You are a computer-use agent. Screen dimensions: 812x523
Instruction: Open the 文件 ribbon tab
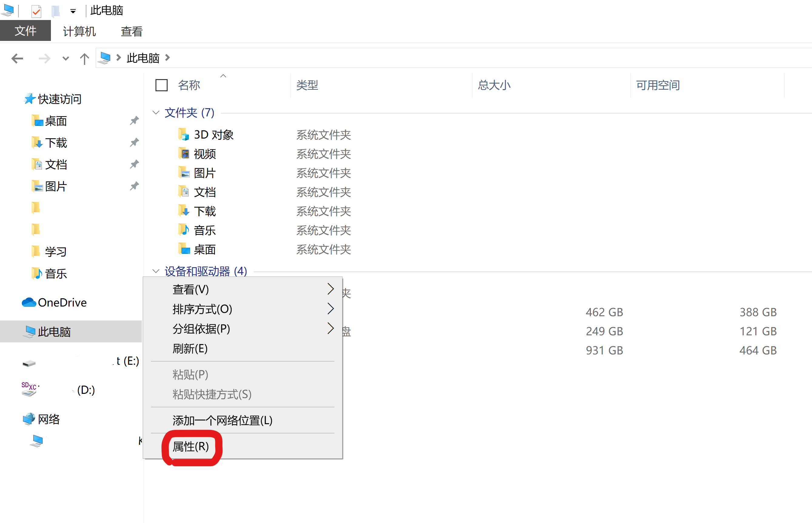25,31
